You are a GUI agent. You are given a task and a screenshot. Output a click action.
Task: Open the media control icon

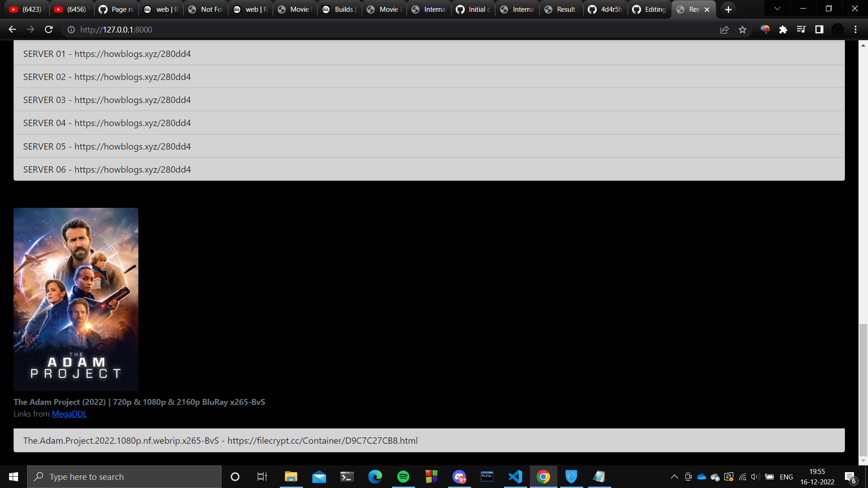point(801,29)
